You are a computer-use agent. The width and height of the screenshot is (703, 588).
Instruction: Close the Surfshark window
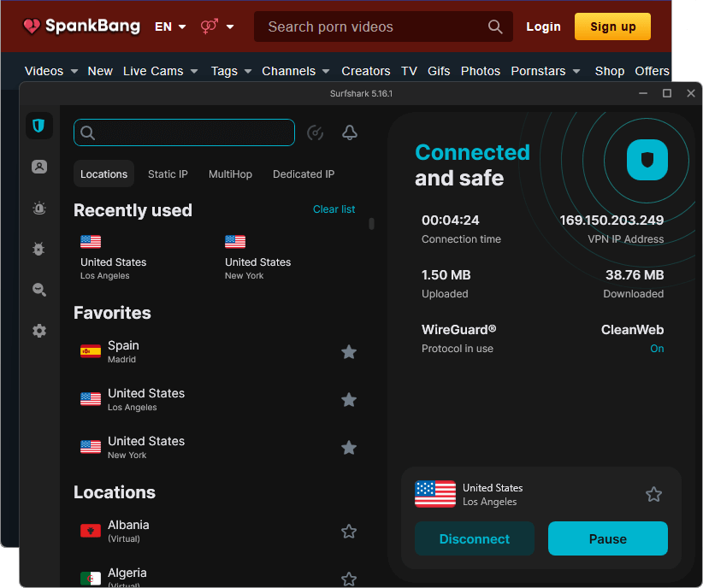pyautogui.click(x=691, y=93)
